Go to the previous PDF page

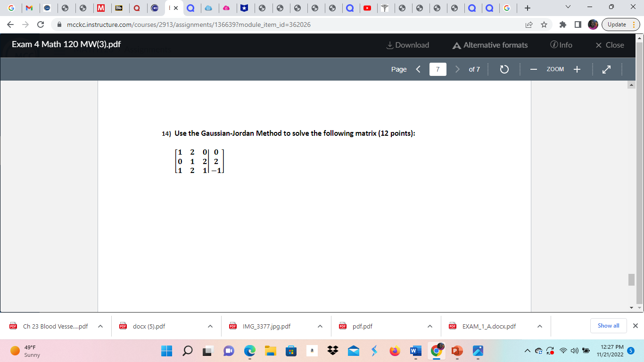point(418,69)
